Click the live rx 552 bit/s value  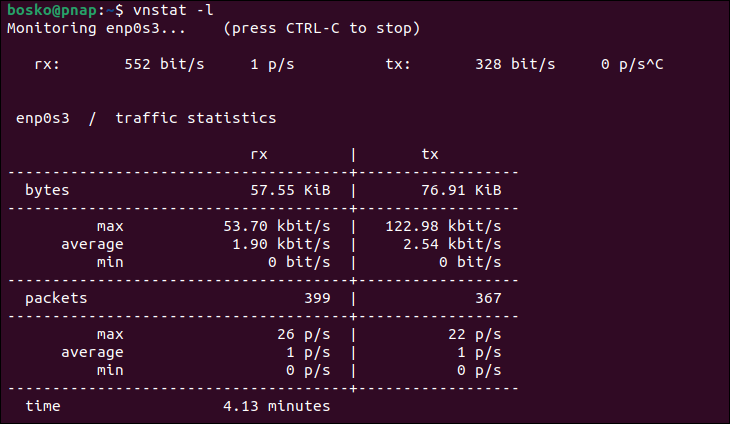pyautogui.click(x=164, y=64)
